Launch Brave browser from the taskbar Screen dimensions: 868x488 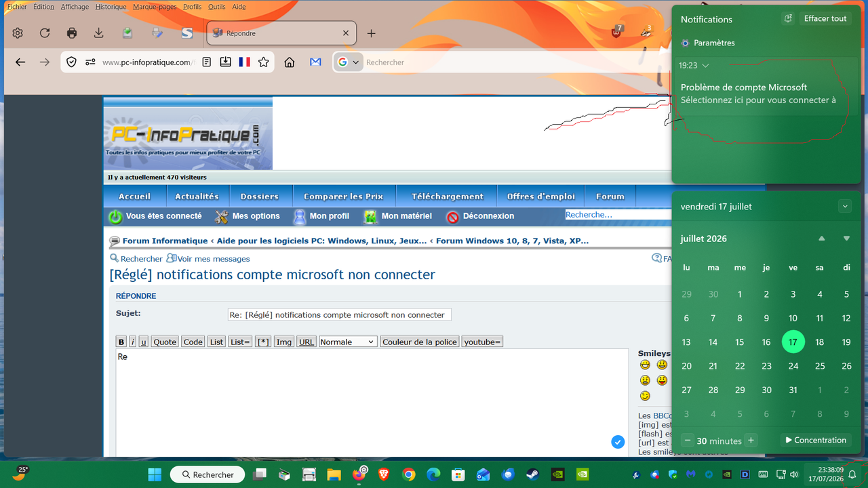pyautogui.click(x=384, y=474)
